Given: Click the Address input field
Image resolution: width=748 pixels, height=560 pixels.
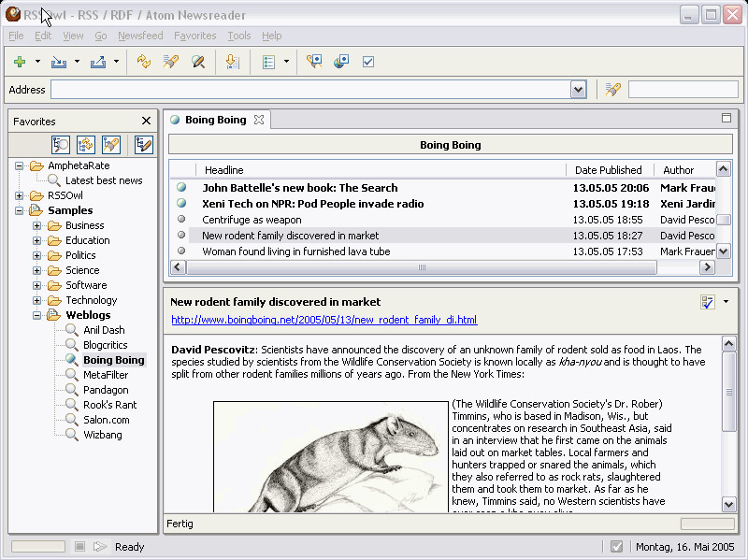Looking at the screenshot, I should [311, 90].
